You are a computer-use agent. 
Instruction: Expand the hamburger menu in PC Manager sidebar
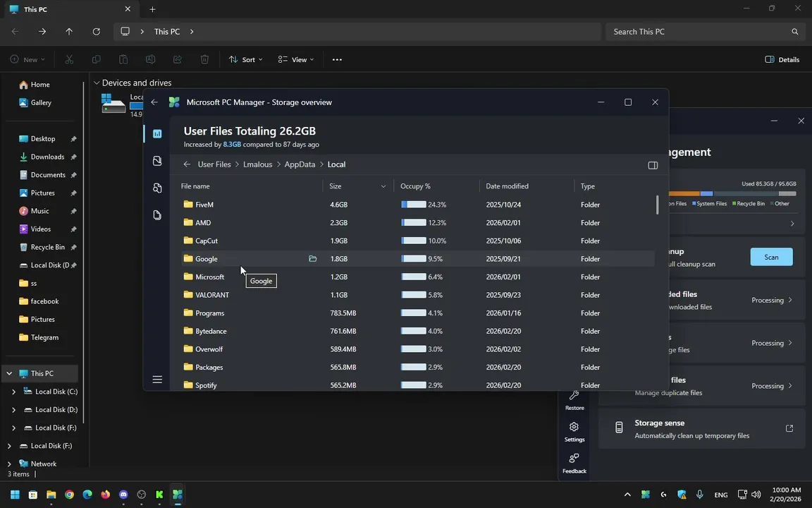(x=157, y=380)
